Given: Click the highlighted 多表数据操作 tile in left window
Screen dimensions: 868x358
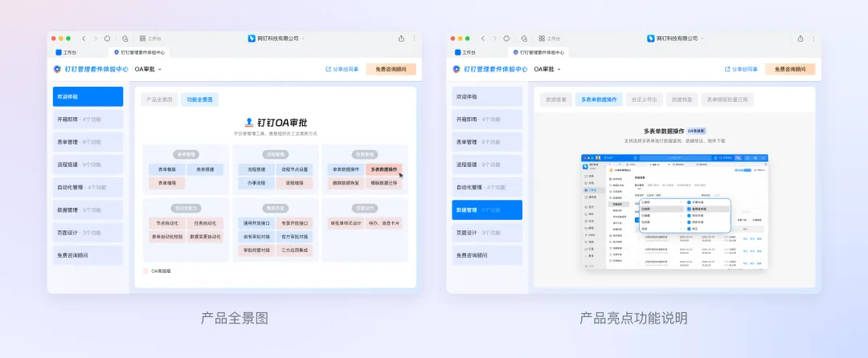Looking at the screenshot, I should [383, 169].
